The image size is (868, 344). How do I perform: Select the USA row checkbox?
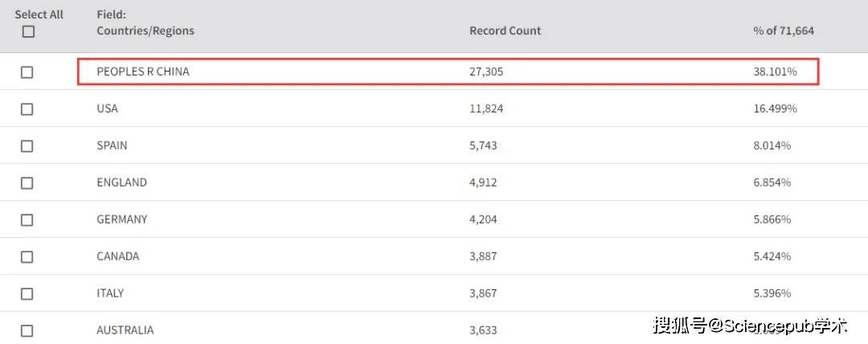27,109
